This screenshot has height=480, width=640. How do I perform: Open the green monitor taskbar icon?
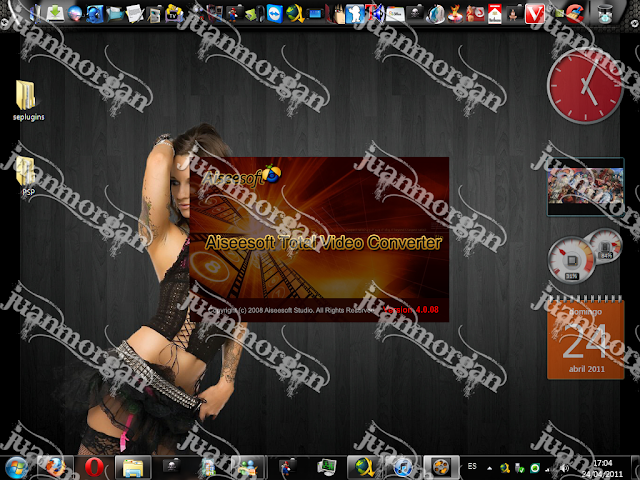click(327, 468)
